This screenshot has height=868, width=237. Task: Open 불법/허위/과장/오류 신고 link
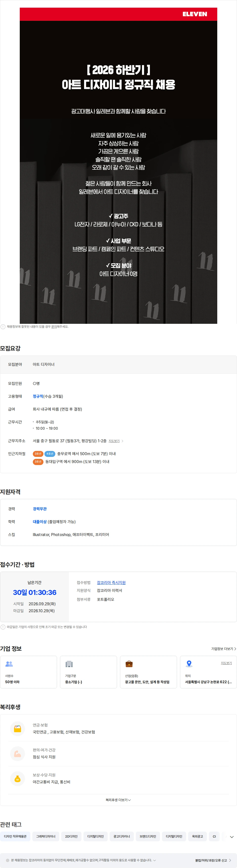213,860
